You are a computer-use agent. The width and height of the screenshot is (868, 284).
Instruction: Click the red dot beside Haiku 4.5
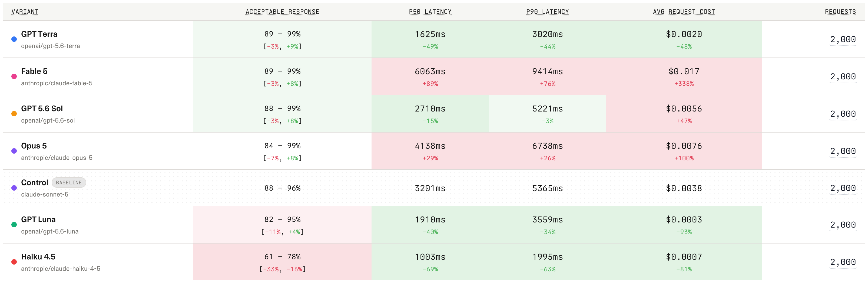click(14, 262)
